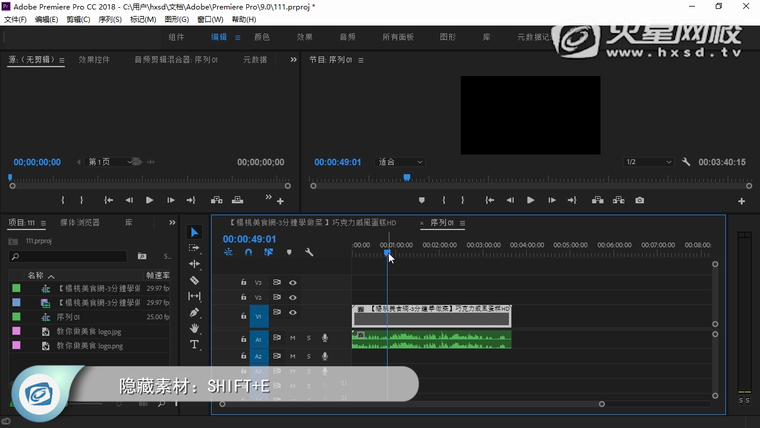Open the Program monitor zoom dropdown
The width and height of the screenshot is (760, 428).
coord(400,162)
